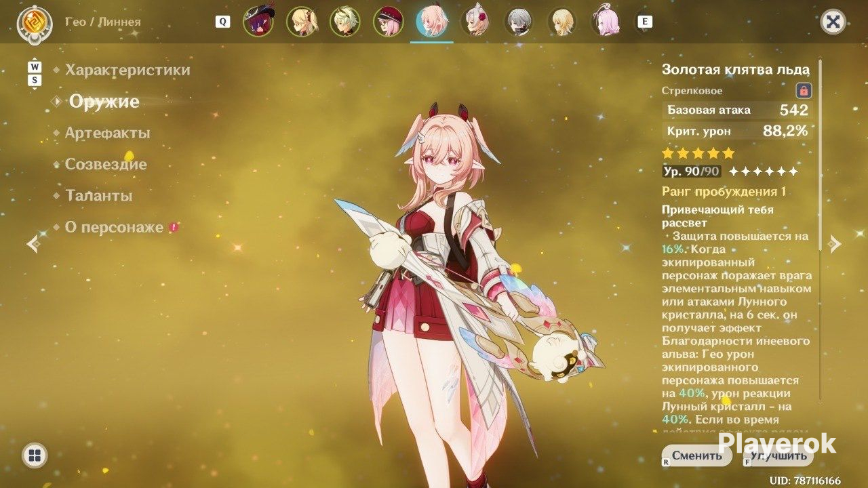Click the Ранг пробуждения 1 label
Image resolution: width=868 pixels, height=488 pixels.
(x=724, y=191)
